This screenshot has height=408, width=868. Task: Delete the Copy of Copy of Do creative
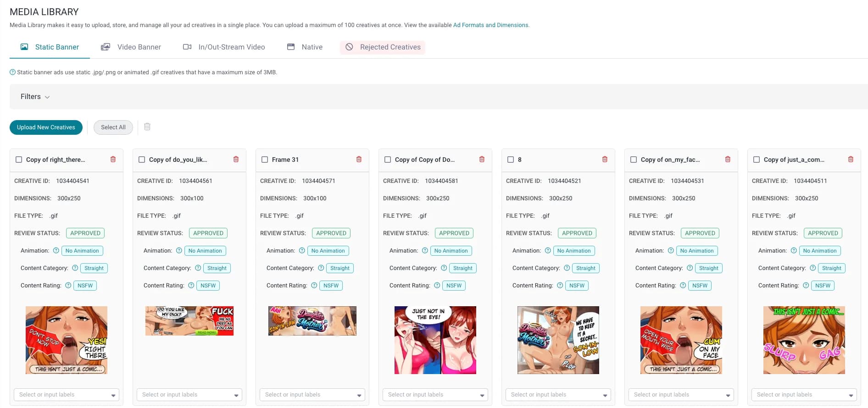pos(482,160)
